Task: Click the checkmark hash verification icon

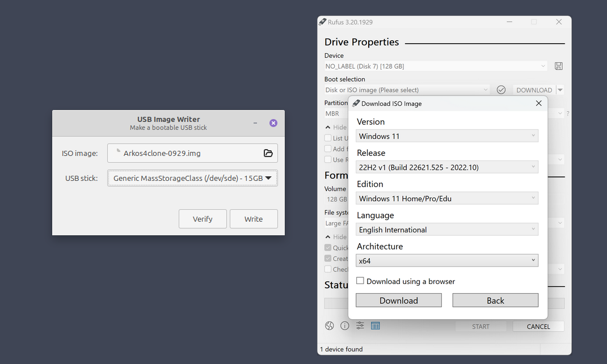Action: click(501, 90)
